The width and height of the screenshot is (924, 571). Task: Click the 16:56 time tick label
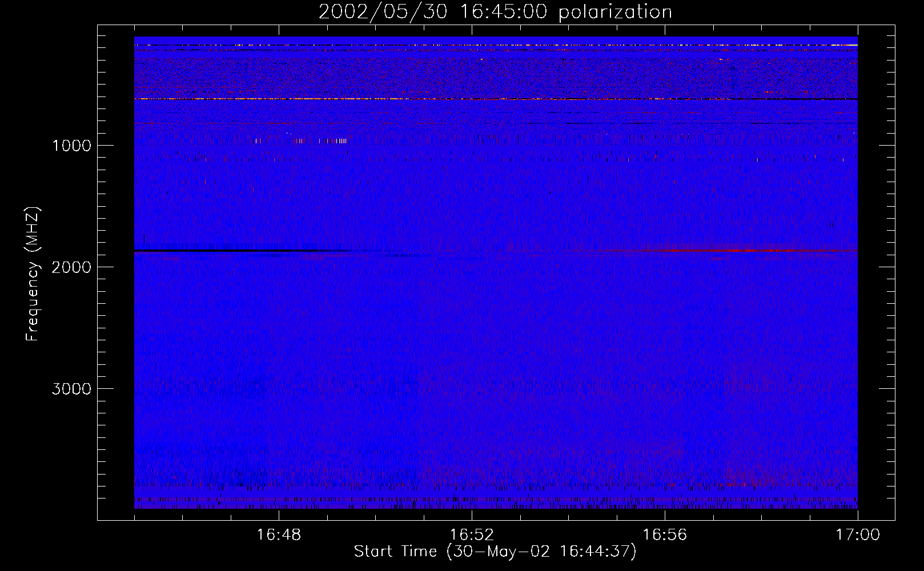click(665, 535)
